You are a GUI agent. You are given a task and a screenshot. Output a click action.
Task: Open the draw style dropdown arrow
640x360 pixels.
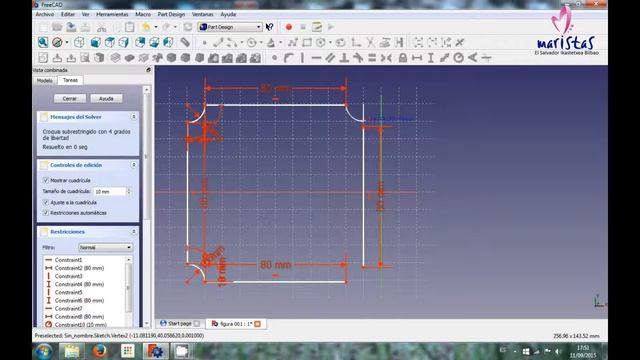(x=67, y=42)
